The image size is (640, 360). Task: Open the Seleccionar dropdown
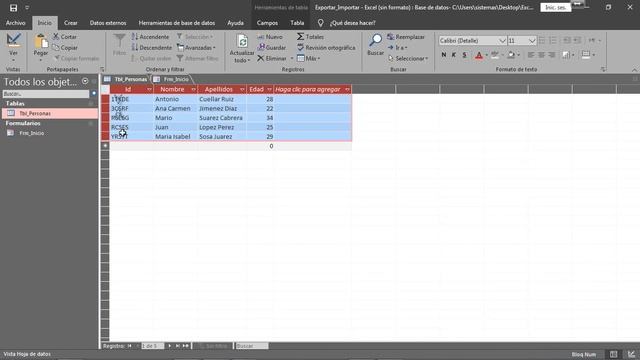pyautogui.click(x=408, y=58)
